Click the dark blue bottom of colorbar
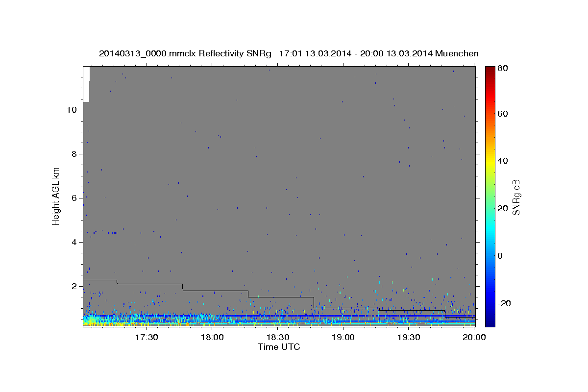Image resolution: width=588 pixels, height=392 pixels. coord(490,318)
